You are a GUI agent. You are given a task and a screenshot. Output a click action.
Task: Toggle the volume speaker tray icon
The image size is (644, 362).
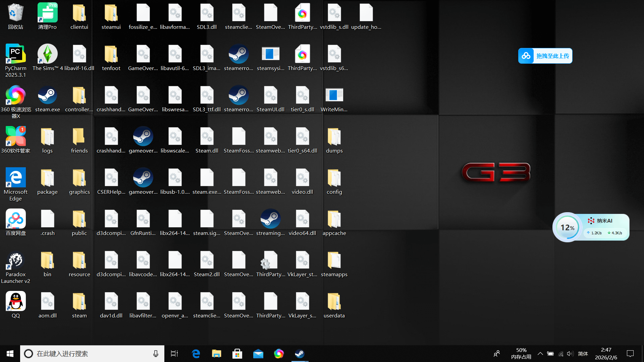[570, 354]
